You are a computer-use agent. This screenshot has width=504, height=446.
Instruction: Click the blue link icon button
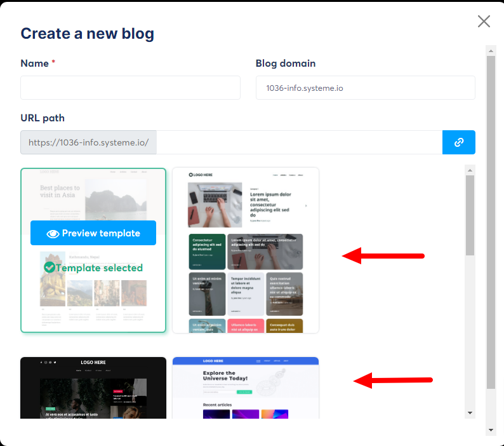(x=459, y=142)
